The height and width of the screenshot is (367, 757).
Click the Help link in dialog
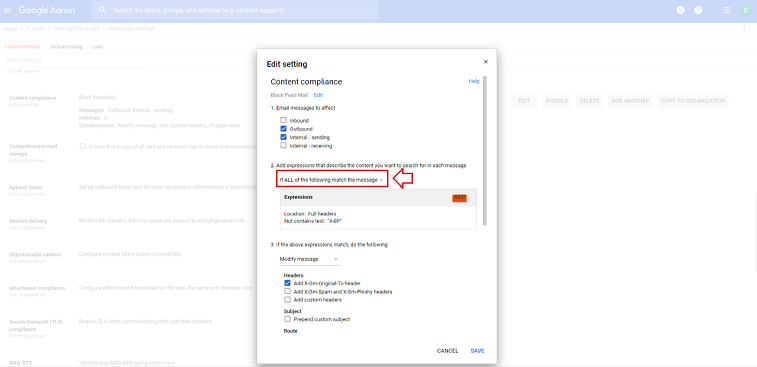click(474, 82)
